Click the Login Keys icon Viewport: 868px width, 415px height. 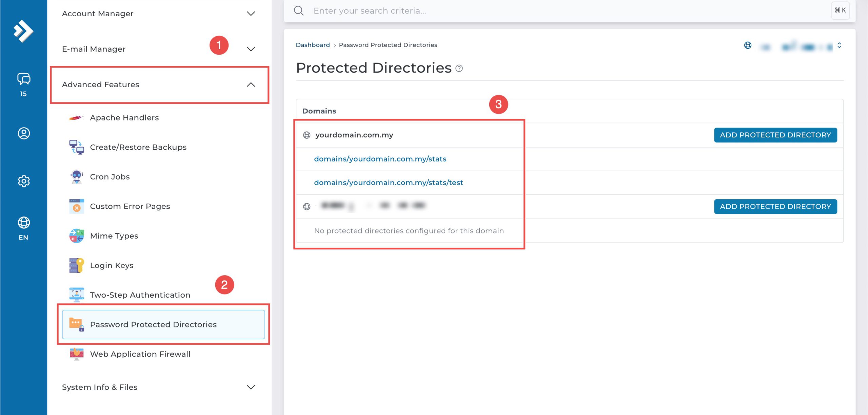click(77, 265)
